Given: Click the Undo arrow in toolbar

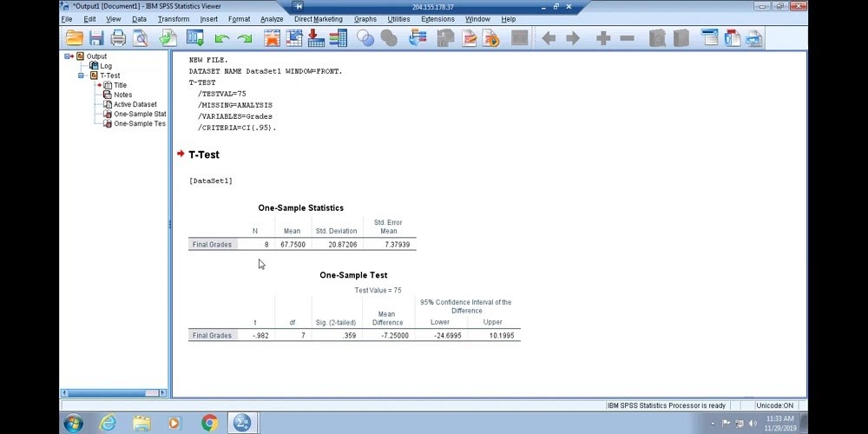Looking at the screenshot, I should (x=222, y=38).
